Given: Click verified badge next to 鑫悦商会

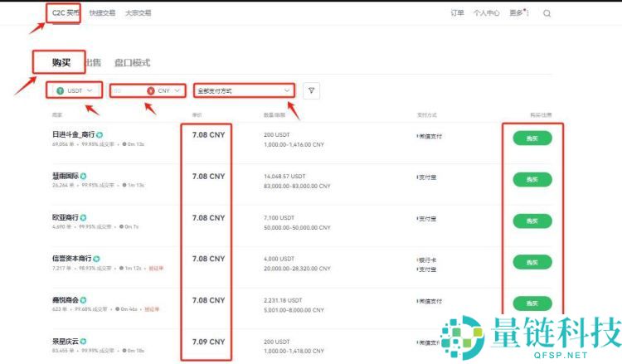Looking at the screenshot, I should [84, 299].
